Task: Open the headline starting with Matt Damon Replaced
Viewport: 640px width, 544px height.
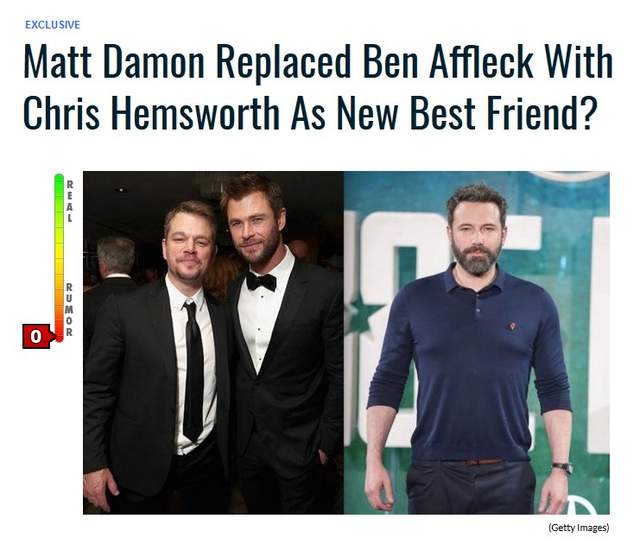Action: click(318, 87)
